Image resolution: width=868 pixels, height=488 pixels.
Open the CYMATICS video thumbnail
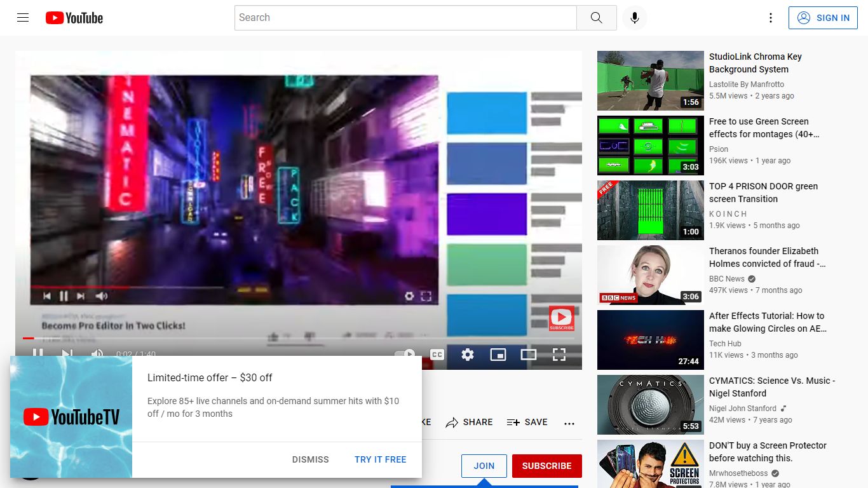point(651,405)
